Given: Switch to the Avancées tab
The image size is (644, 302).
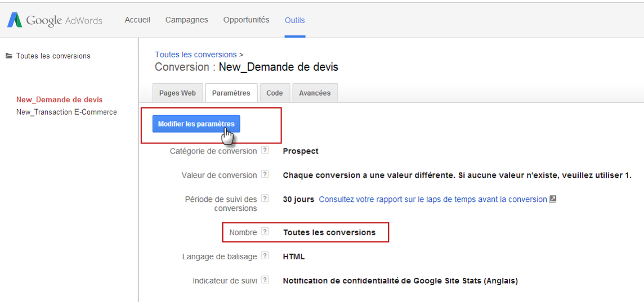Looking at the screenshot, I should (x=315, y=93).
